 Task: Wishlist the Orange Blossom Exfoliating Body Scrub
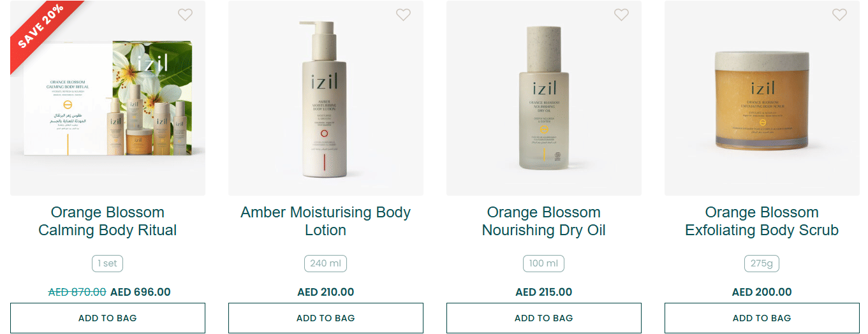coord(839,15)
